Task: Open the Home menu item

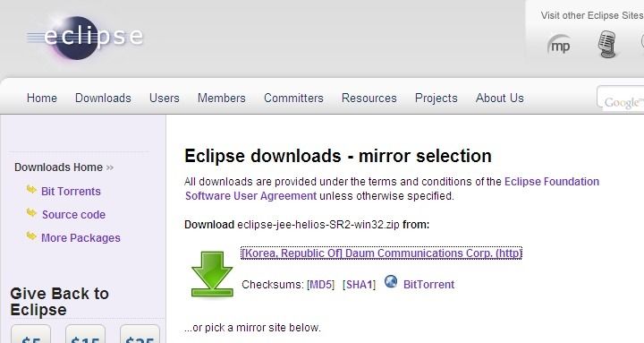Action: click(x=42, y=98)
